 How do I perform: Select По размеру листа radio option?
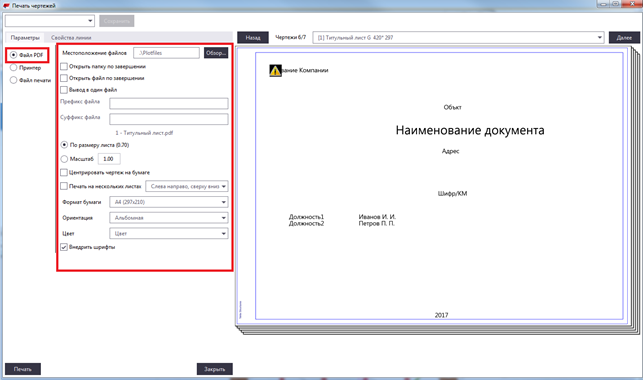(x=64, y=145)
